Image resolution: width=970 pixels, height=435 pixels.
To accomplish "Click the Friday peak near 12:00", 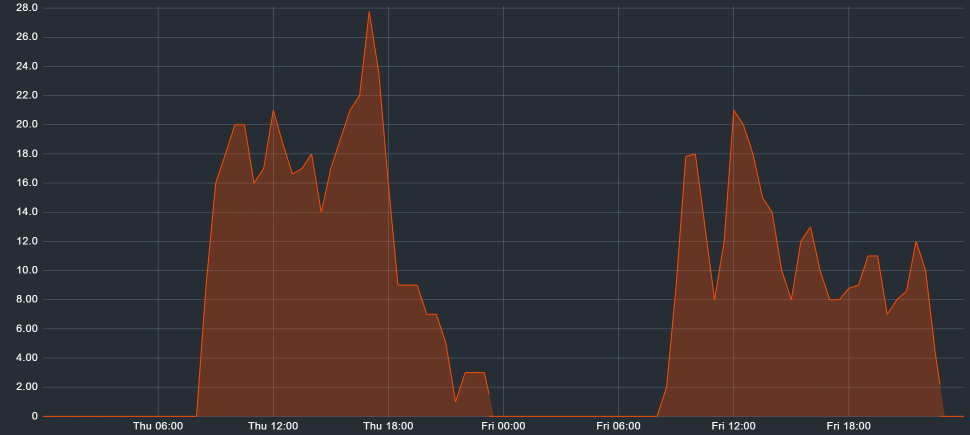I will point(733,111).
